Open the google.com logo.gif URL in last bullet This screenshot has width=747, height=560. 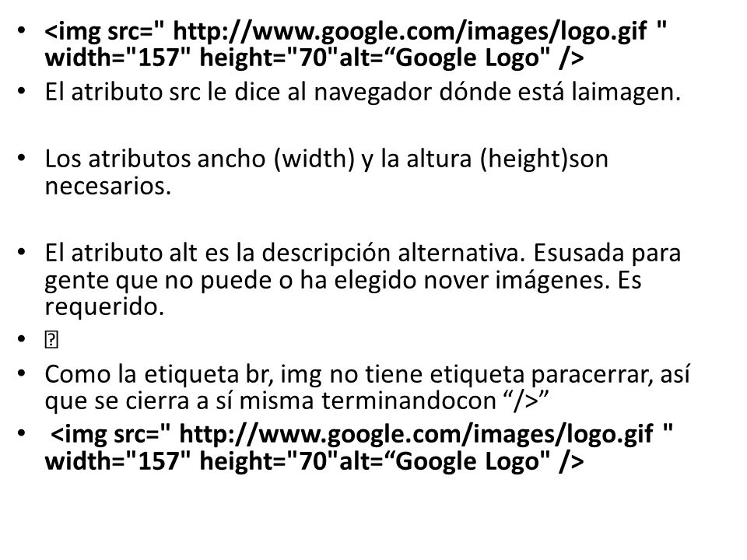(x=416, y=434)
